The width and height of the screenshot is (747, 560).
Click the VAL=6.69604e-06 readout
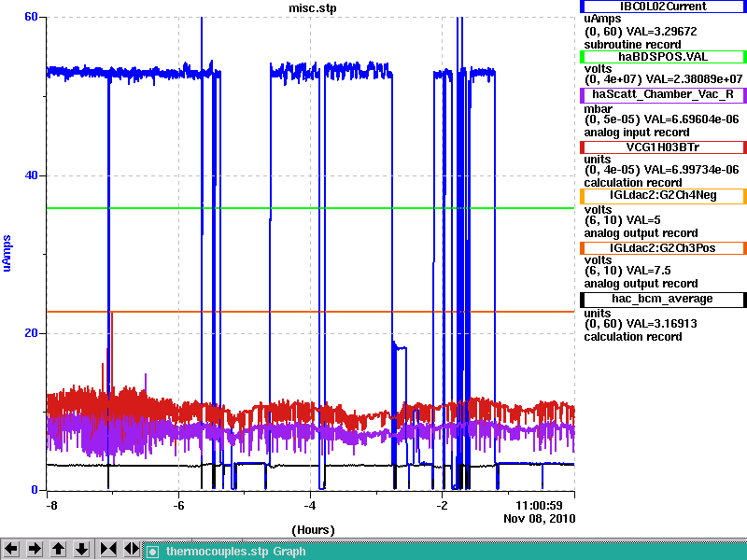(x=693, y=119)
